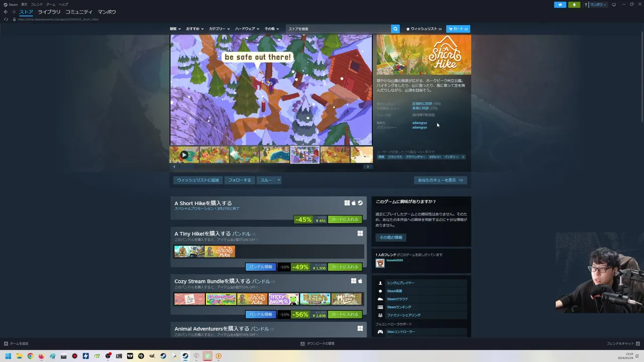Go forward with the right arrow
The width and height of the screenshot is (644, 362).
pyautogui.click(x=14, y=12)
